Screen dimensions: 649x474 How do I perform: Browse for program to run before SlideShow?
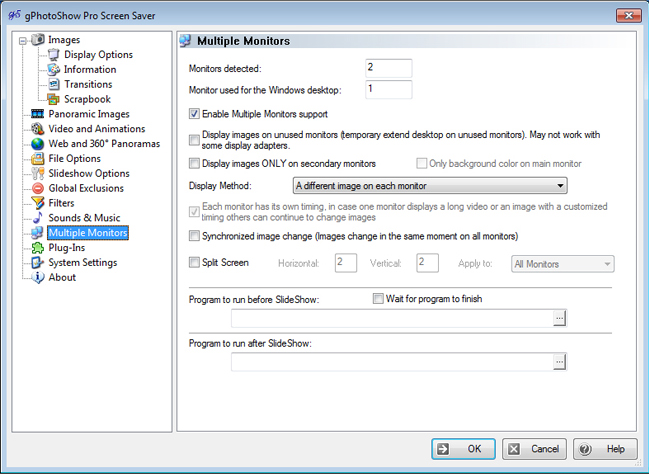pos(560,318)
